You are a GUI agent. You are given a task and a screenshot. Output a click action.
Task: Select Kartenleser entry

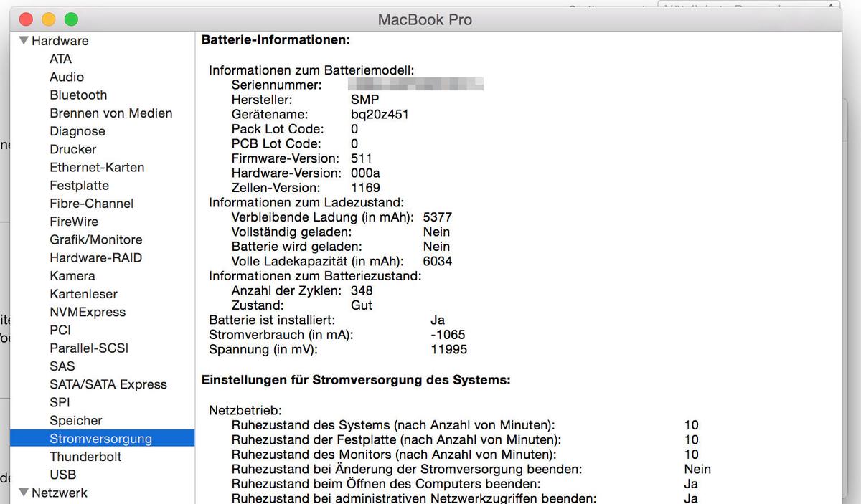(83, 294)
